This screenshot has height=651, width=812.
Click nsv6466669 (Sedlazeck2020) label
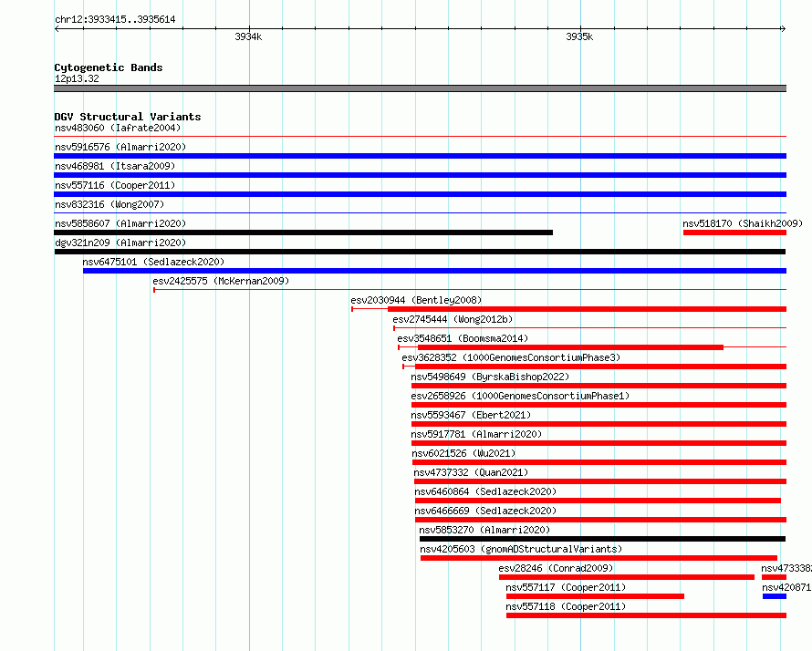coord(485,511)
